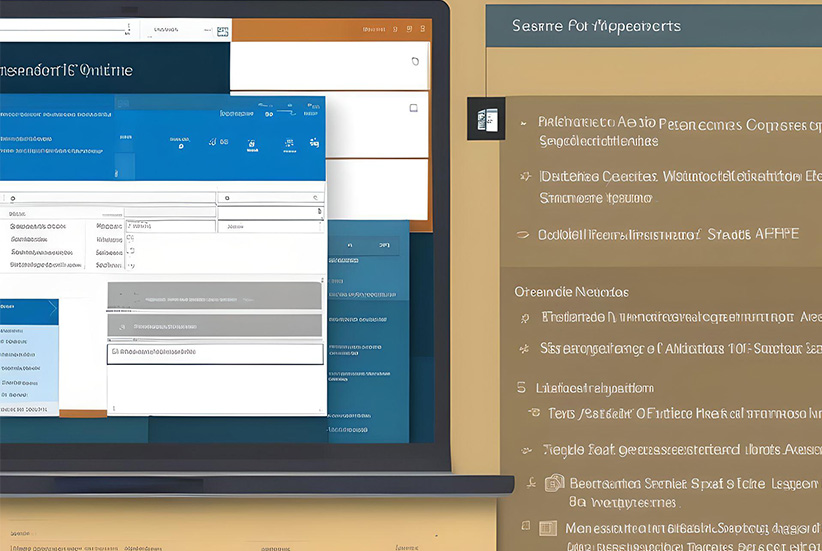Click the circular icon in the first white card
The width and height of the screenshot is (822, 551).
point(415,62)
